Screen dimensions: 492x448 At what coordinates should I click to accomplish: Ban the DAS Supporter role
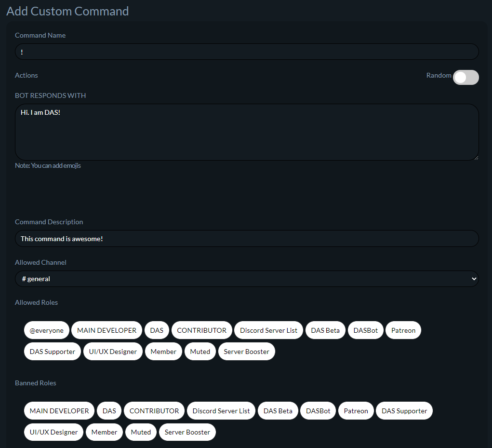pyautogui.click(x=404, y=411)
